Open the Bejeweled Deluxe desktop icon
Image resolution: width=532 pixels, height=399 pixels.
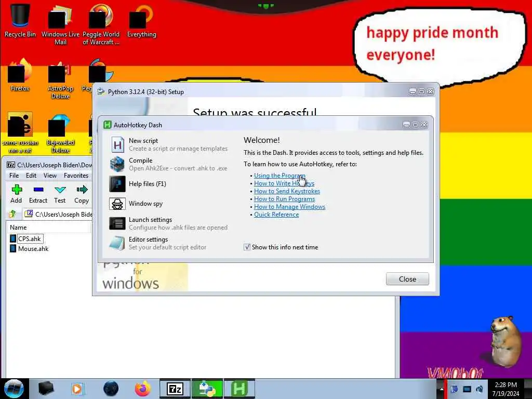[60, 133]
